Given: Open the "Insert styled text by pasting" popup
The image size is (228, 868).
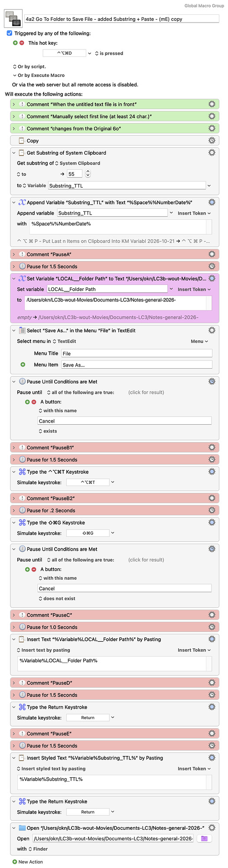Looking at the screenshot, I should [x=51, y=769].
